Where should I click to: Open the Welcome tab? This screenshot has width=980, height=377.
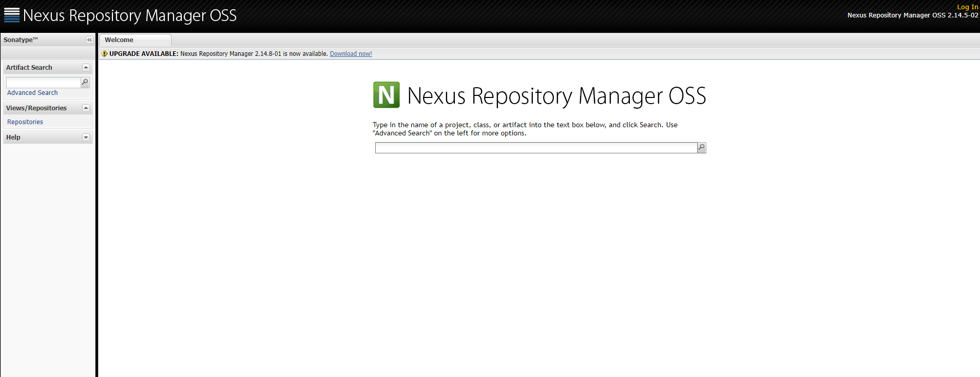tap(135, 40)
